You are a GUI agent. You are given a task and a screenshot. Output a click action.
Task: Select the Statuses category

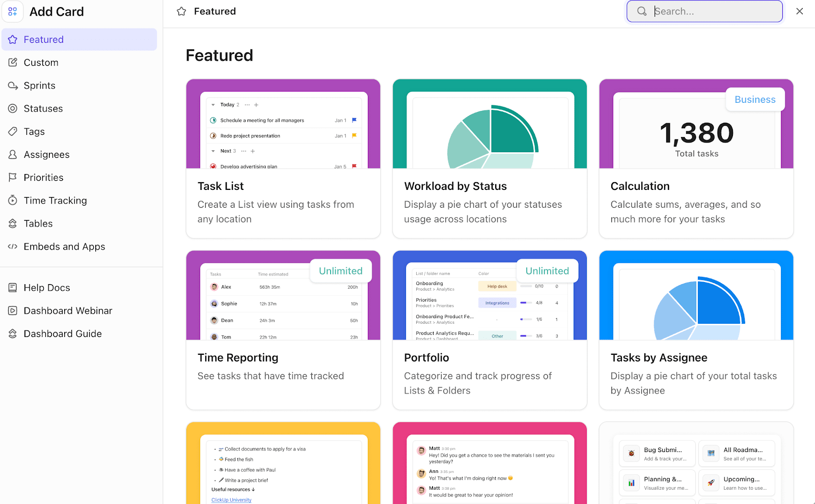click(79, 108)
